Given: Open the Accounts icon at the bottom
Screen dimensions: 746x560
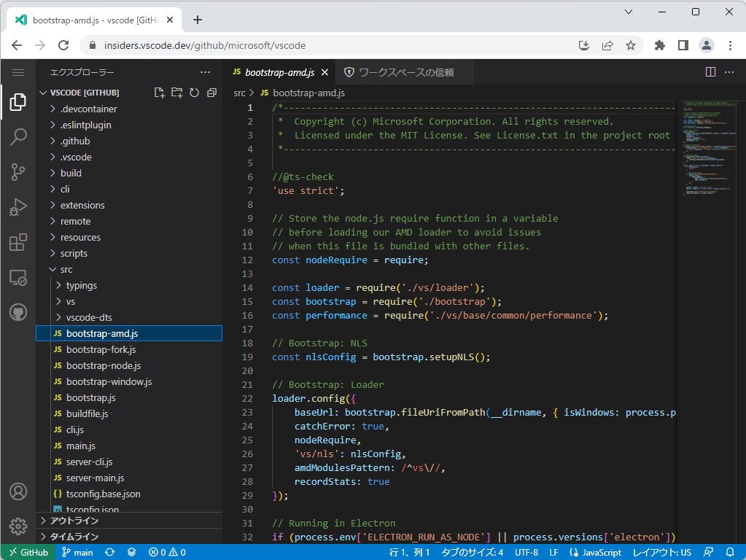Looking at the screenshot, I should pyautogui.click(x=18, y=491).
